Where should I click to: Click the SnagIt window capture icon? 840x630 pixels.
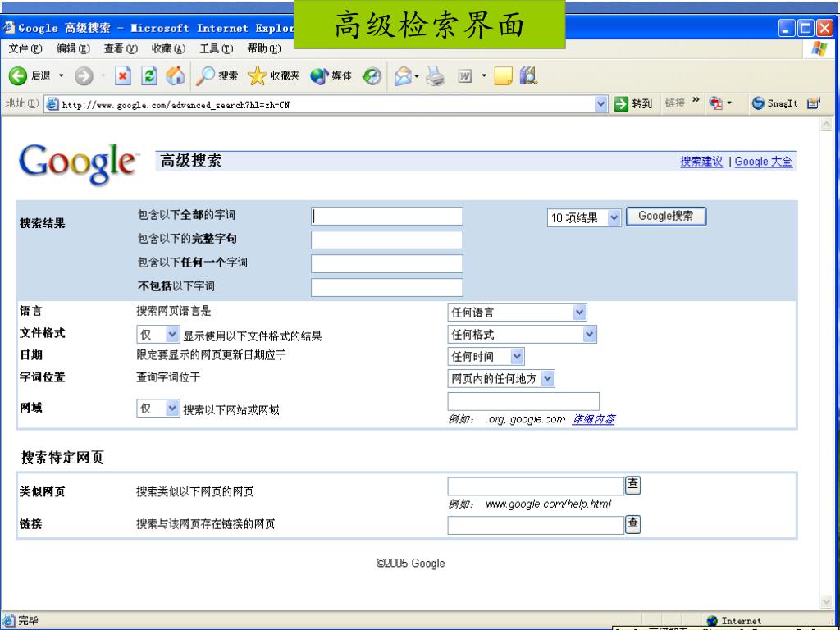pos(813,103)
